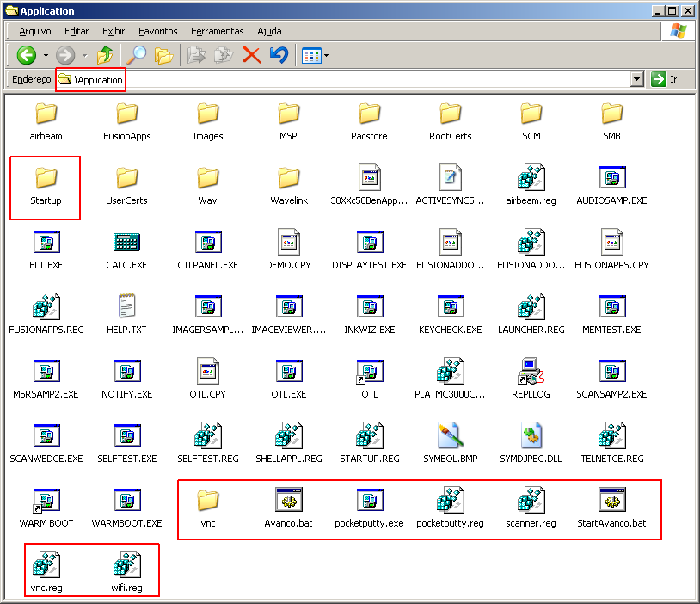This screenshot has height=604, width=700.
Task: Select the FusionApps folder
Action: tap(126, 122)
